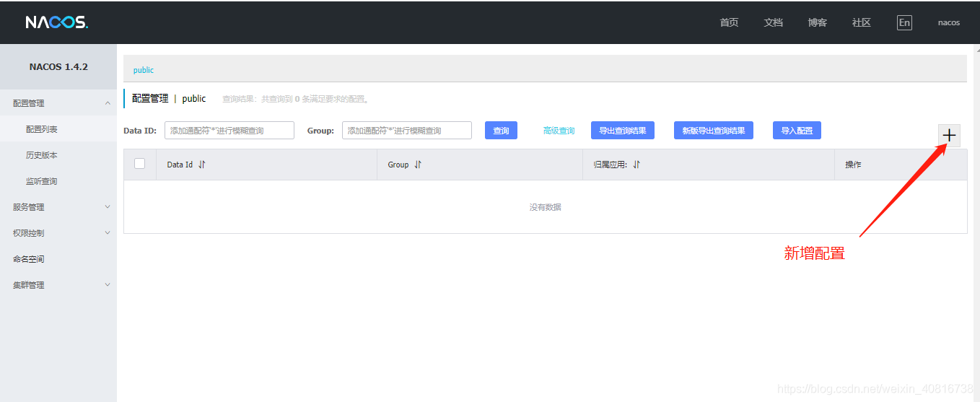Switch language with the En icon

(904, 22)
